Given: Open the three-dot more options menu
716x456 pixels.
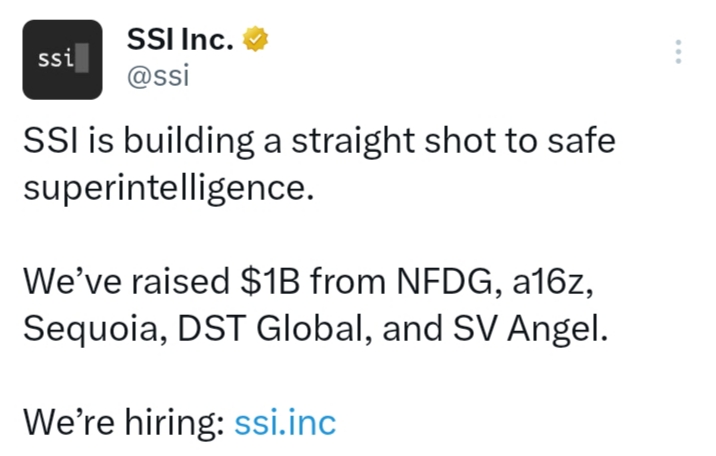Looking at the screenshot, I should click(679, 52).
